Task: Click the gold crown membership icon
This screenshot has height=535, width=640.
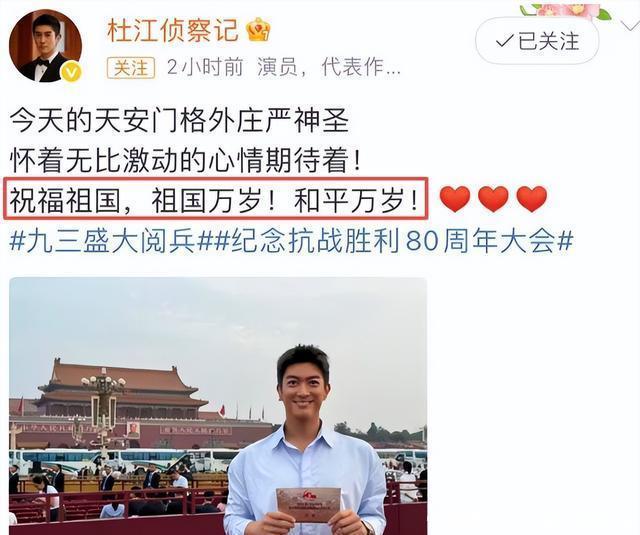Action: [259, 30]
